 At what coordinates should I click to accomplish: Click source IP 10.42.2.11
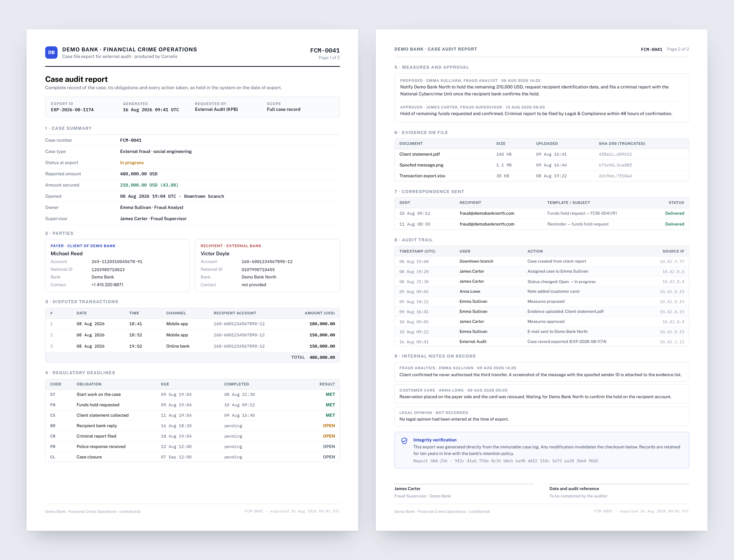point(672,342)
